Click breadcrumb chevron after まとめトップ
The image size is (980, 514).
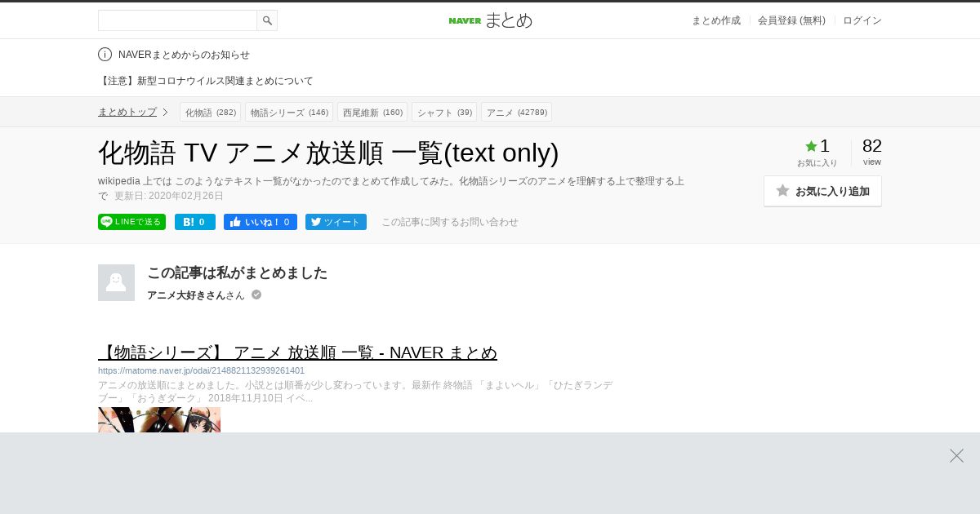tap(165, 112)
